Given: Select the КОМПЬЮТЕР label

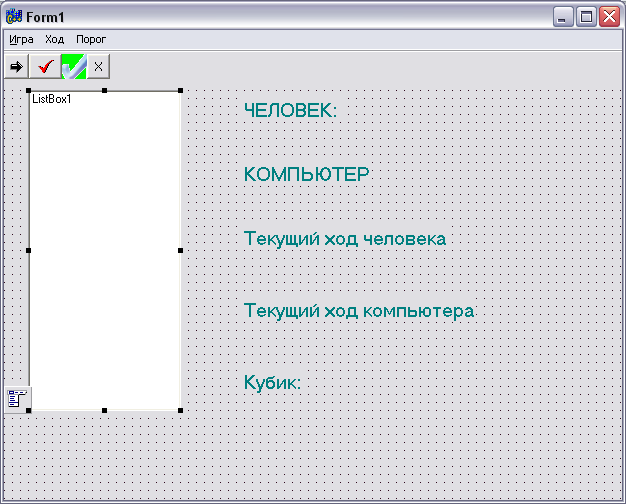Looking at the screenshot, I should 307,174.
